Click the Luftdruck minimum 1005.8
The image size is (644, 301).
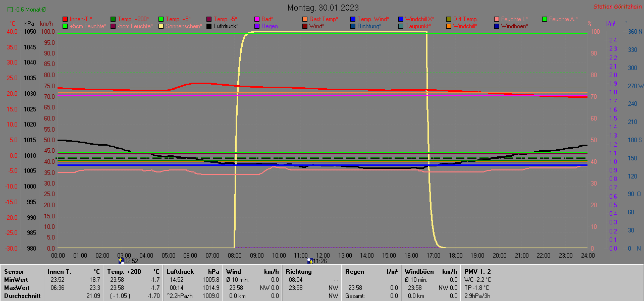(x=210, y=279)
